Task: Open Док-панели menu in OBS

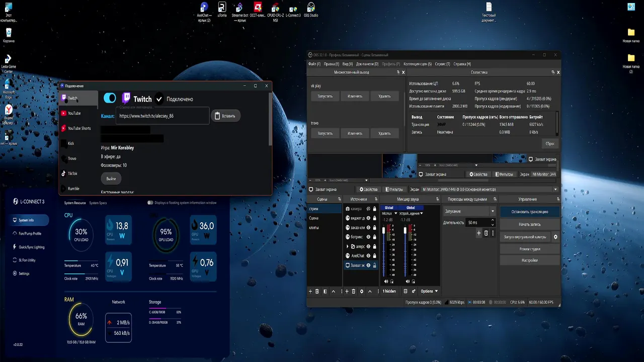Action: (x=367, y=64)
